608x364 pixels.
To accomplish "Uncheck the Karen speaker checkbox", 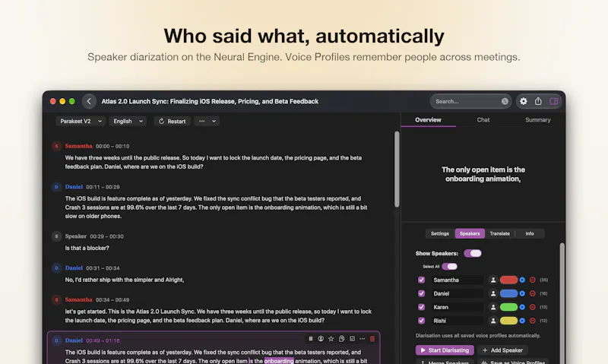I will [422, 307].
